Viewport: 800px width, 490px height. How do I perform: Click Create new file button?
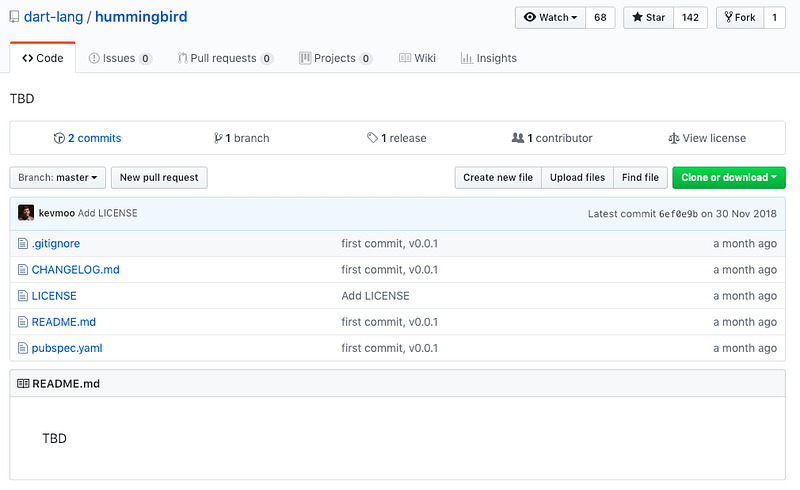[x=498, y=178]
